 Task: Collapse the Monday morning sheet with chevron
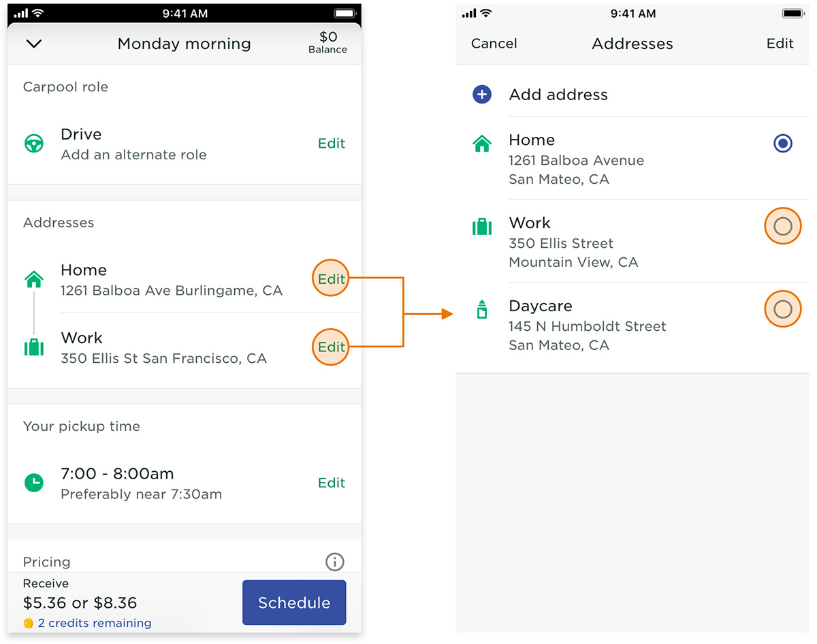[33, 44]
